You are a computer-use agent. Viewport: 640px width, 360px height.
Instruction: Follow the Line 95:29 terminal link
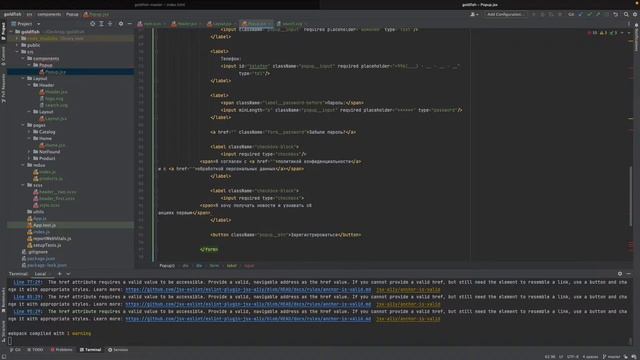pos(28,311)
